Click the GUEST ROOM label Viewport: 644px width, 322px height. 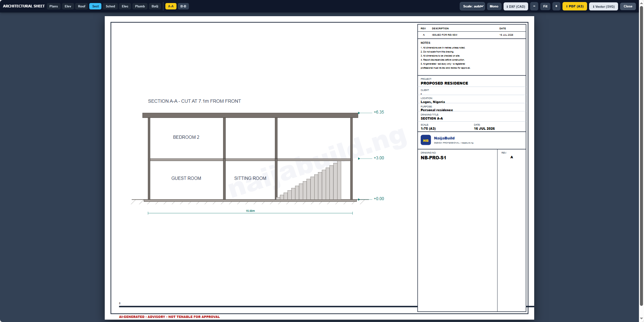coord(186,179)
